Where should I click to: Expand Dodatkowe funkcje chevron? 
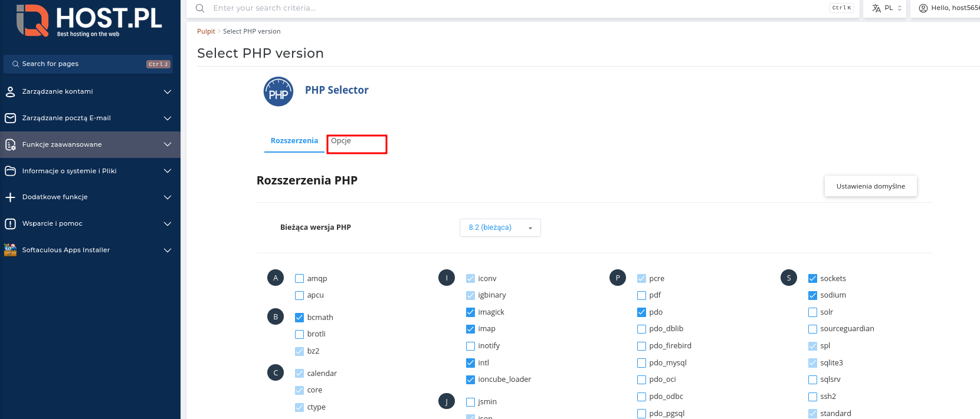[168, 197]
